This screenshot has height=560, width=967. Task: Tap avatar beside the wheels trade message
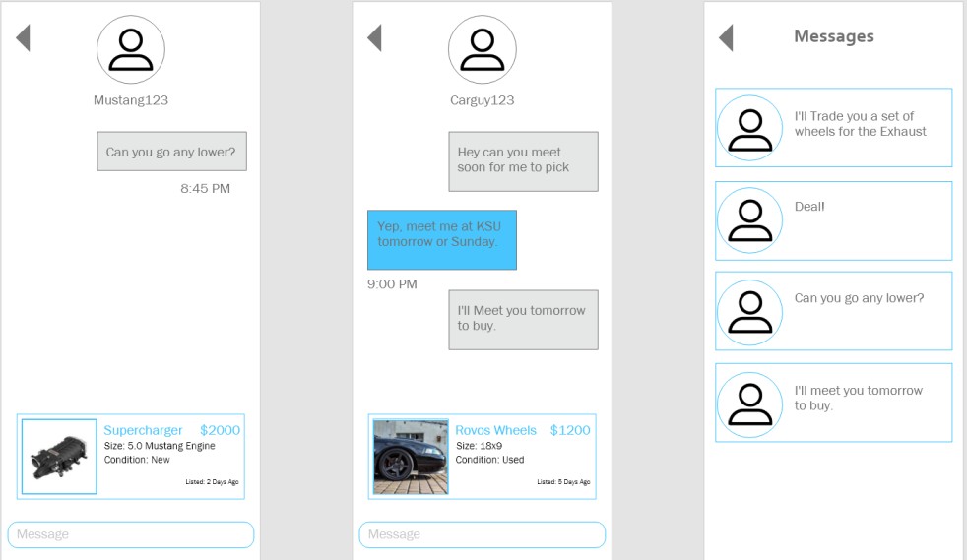[750, 128]
